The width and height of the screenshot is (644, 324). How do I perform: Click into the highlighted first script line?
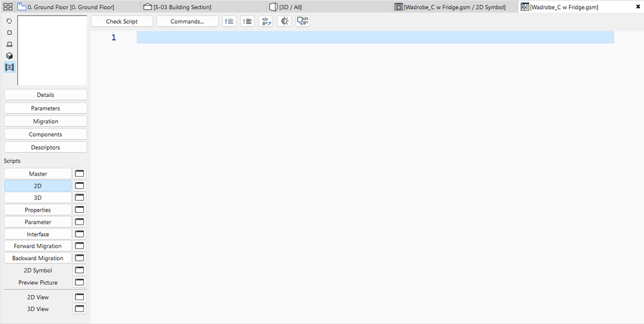coord(375,37)
